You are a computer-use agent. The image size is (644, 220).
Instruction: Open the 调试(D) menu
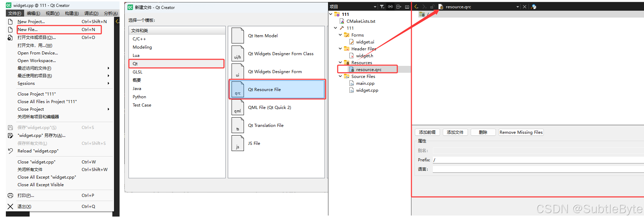click(91, 13)
